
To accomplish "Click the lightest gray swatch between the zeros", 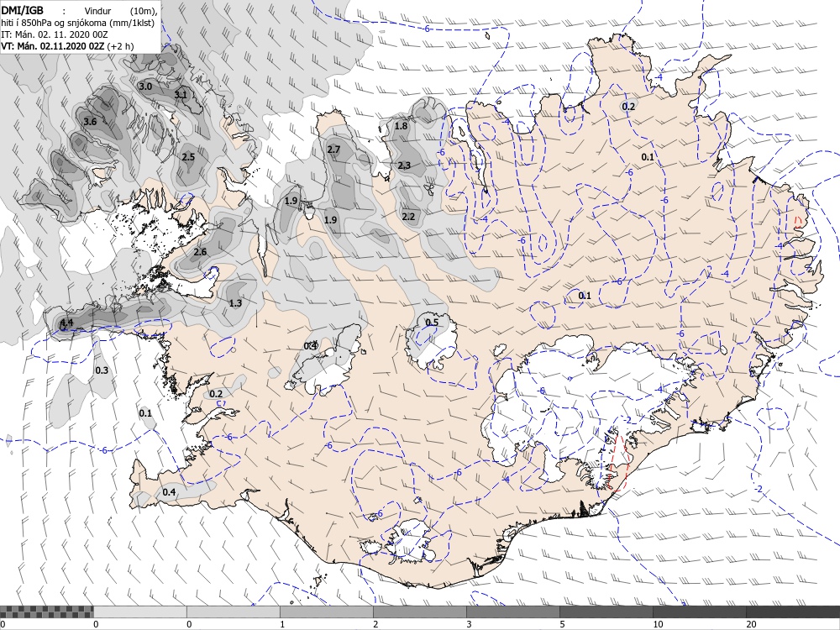I will click(x=139, y=612).
